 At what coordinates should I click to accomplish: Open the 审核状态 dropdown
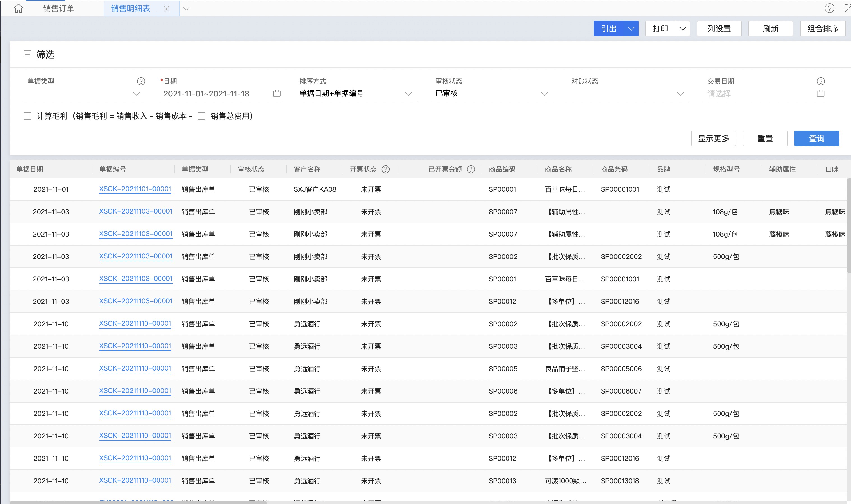pyautogui.click(x=544, y=94)
